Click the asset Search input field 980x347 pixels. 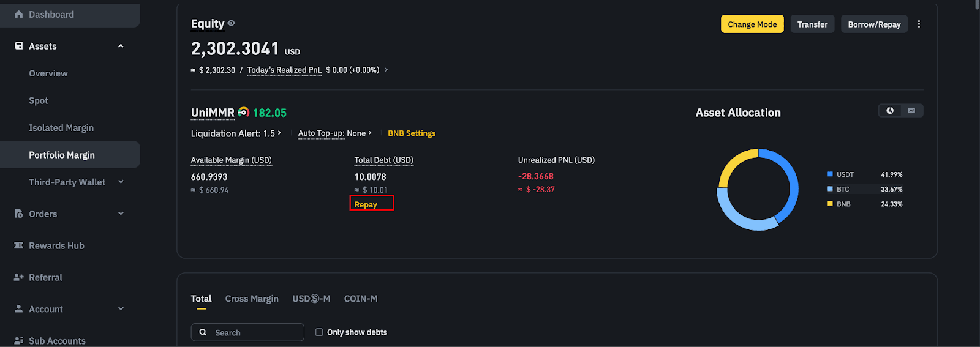click(x=254, y=332)
